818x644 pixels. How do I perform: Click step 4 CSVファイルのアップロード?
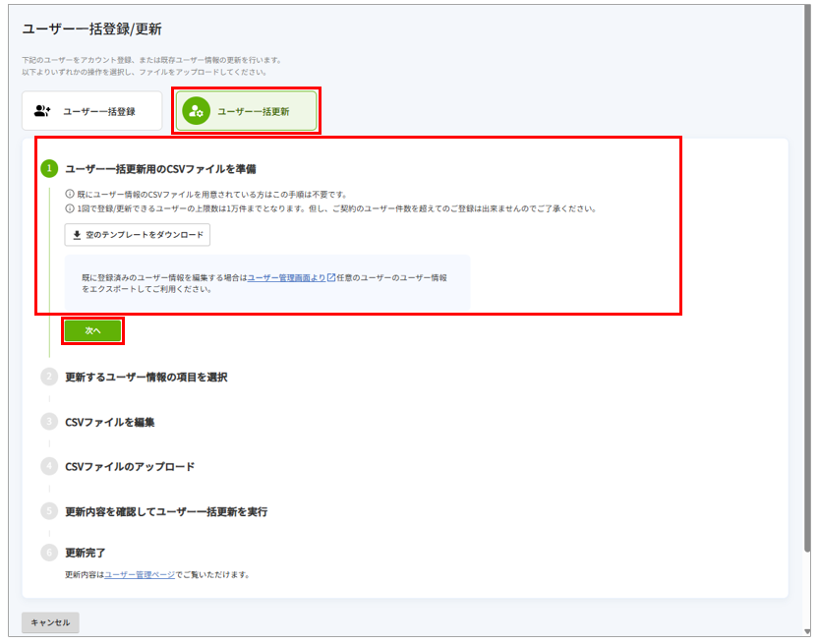pos(130,467)
